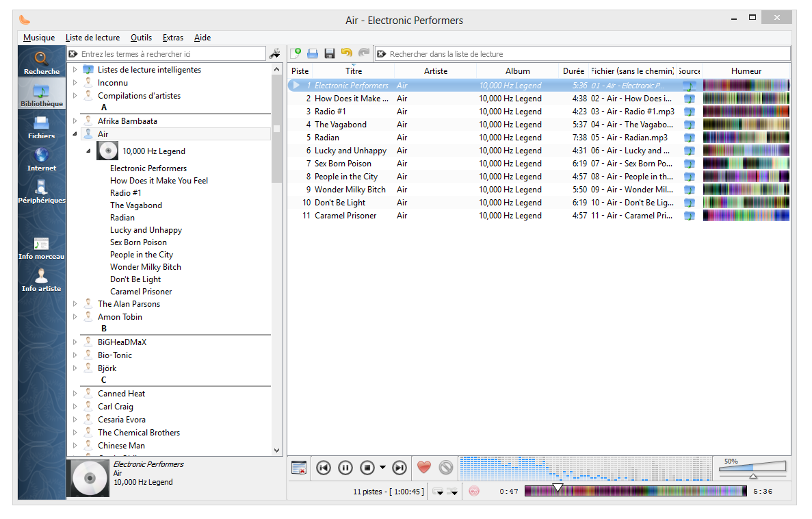Viewport: 812px width, 519px height.
Task: Expand Listes de lecture intelligentes
Action: (x=75, y=69)
